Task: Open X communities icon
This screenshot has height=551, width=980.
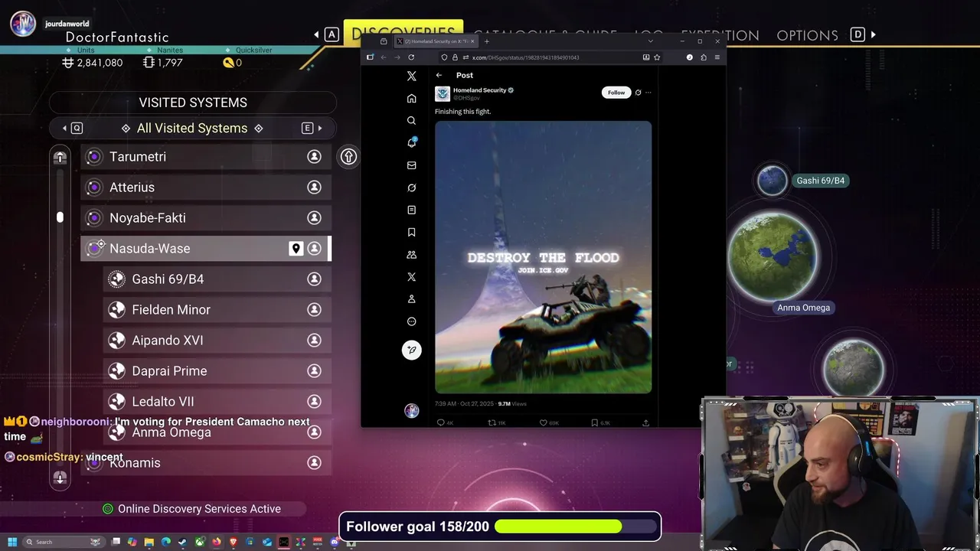Action: [x=411, y=254]
